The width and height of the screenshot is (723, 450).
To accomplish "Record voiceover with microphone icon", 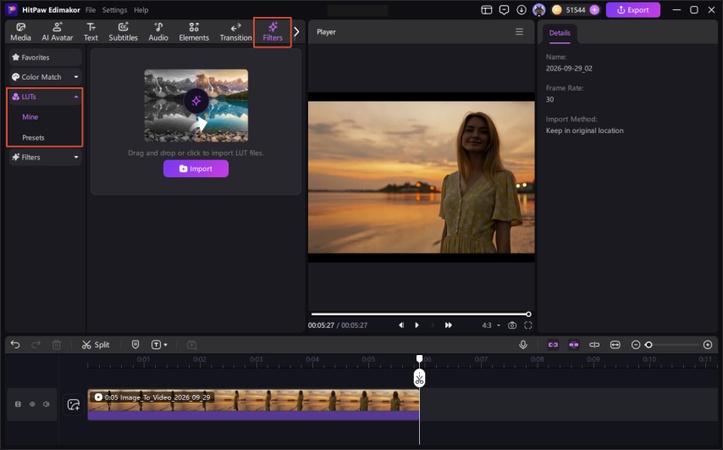I will pyautogui.click(x=523, y=344).
